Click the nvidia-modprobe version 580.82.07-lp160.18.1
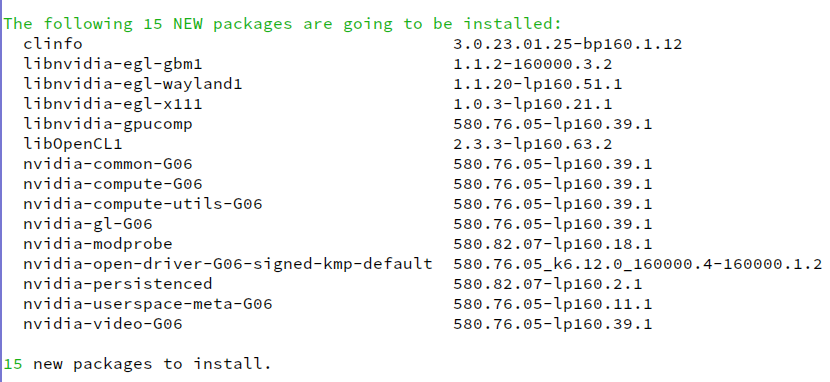 [x=553, y=244]
